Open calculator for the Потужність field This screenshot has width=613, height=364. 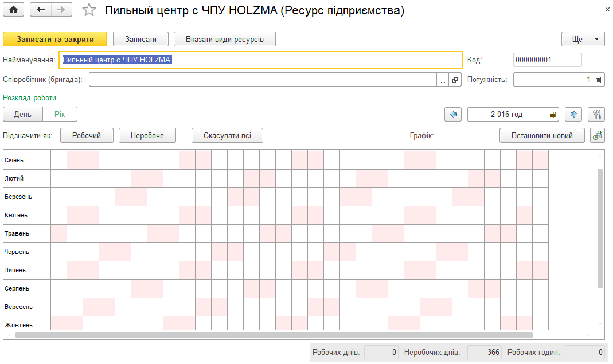[x=598, y=79]
